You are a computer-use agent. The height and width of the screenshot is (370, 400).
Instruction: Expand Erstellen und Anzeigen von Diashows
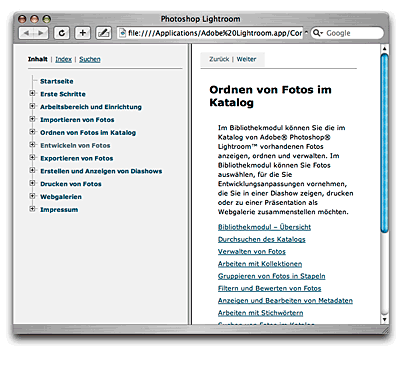(32, 170)
